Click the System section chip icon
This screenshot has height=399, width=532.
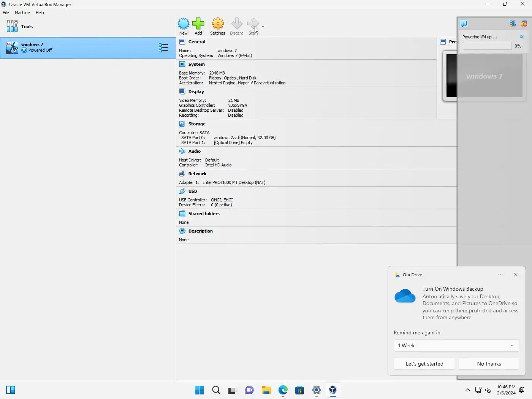(x=182, y=64)
